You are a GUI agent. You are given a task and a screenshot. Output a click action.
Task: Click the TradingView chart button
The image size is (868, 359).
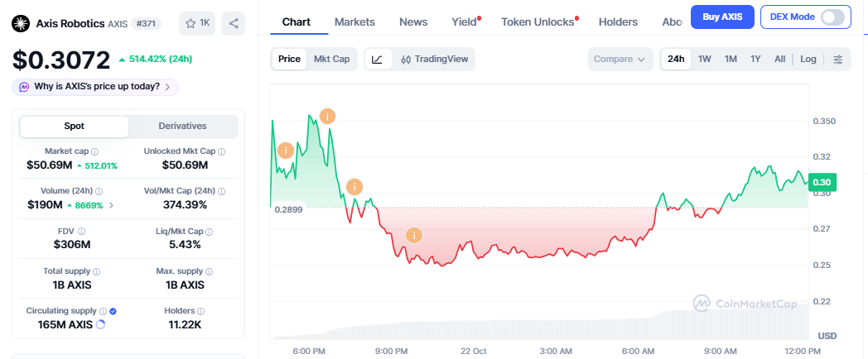click(435, 60)
